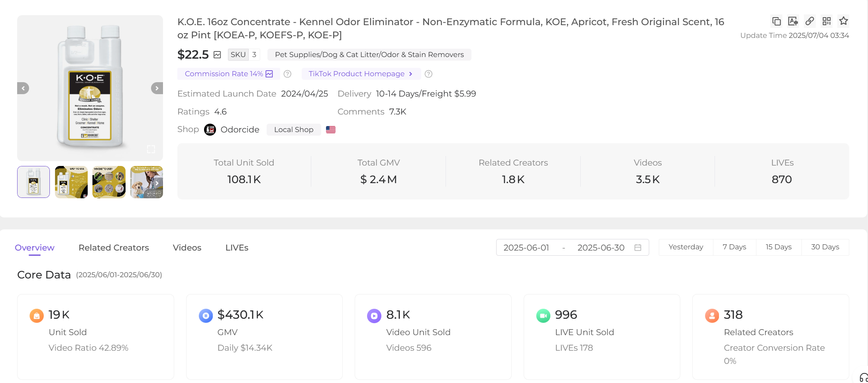Switch to the LIVEs tab
Screen dimensions: 868x383
[237, 248]
